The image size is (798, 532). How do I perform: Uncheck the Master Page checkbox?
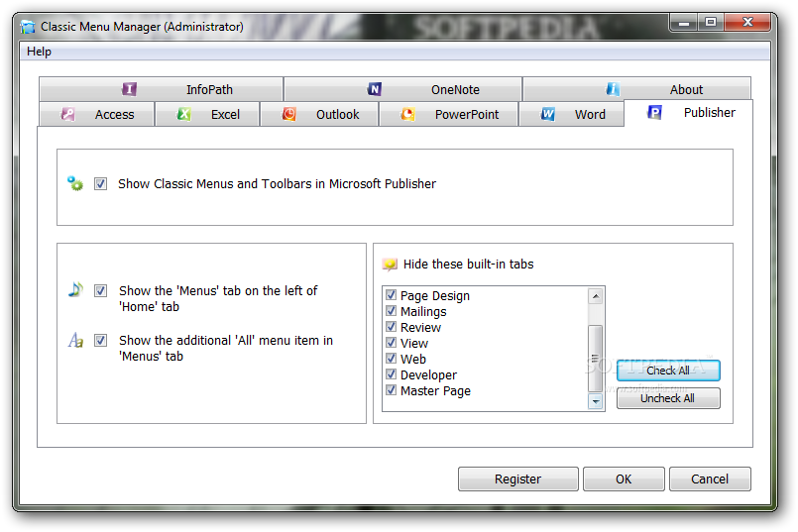pos(391,390)
